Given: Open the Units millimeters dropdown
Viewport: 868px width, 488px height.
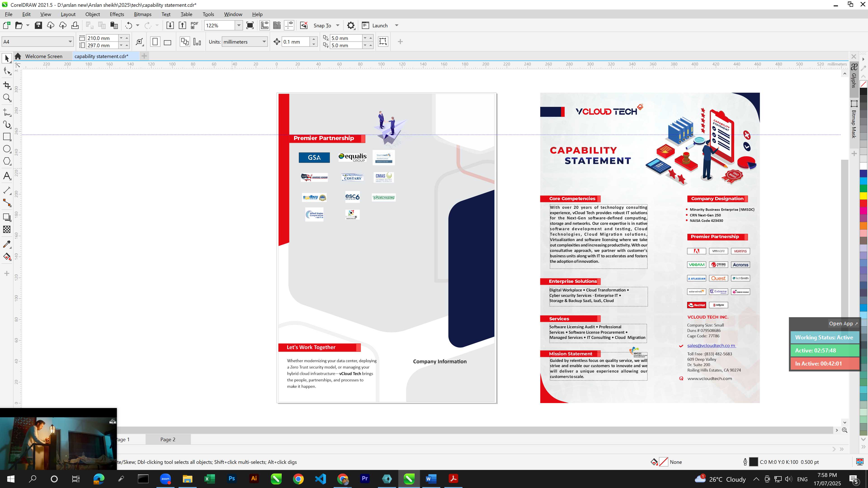Looking at the screenshot, I should click(264, 42).
